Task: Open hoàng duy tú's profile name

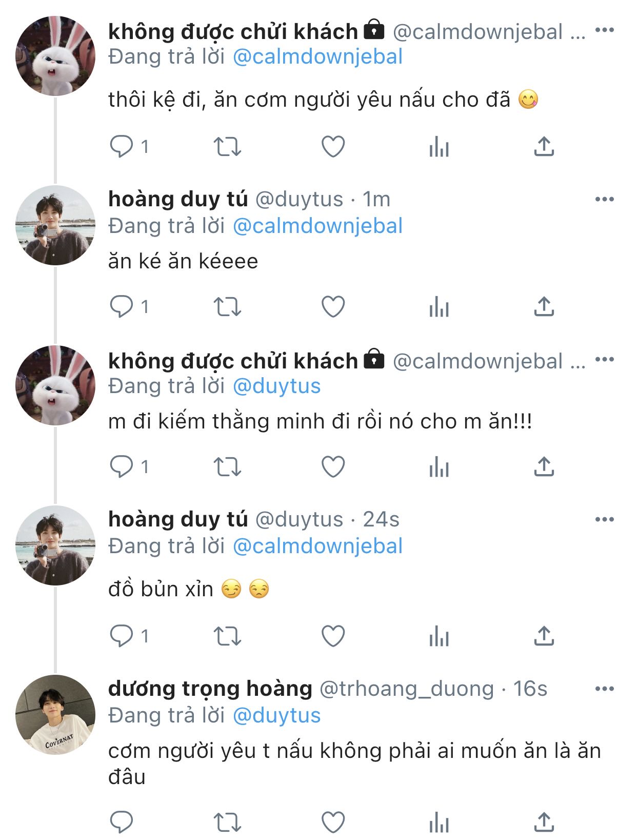Action: pyautogui.click(x=178, y=199)
